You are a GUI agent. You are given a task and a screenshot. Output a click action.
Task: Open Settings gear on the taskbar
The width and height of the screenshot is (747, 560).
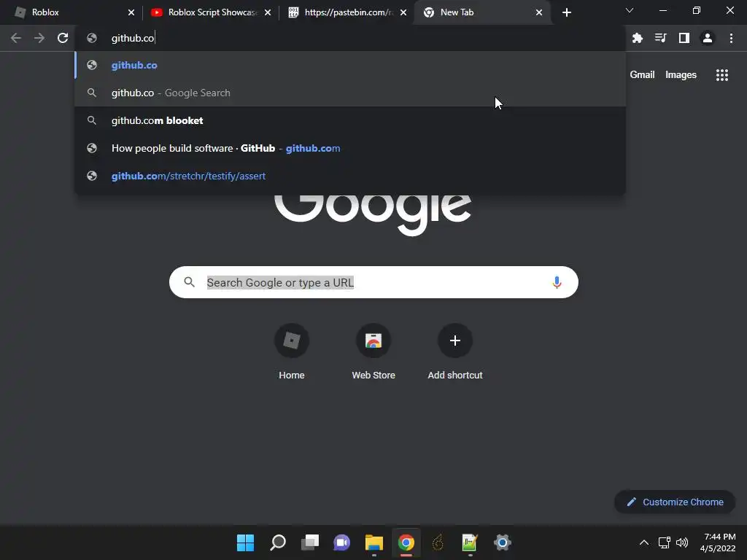502,542
